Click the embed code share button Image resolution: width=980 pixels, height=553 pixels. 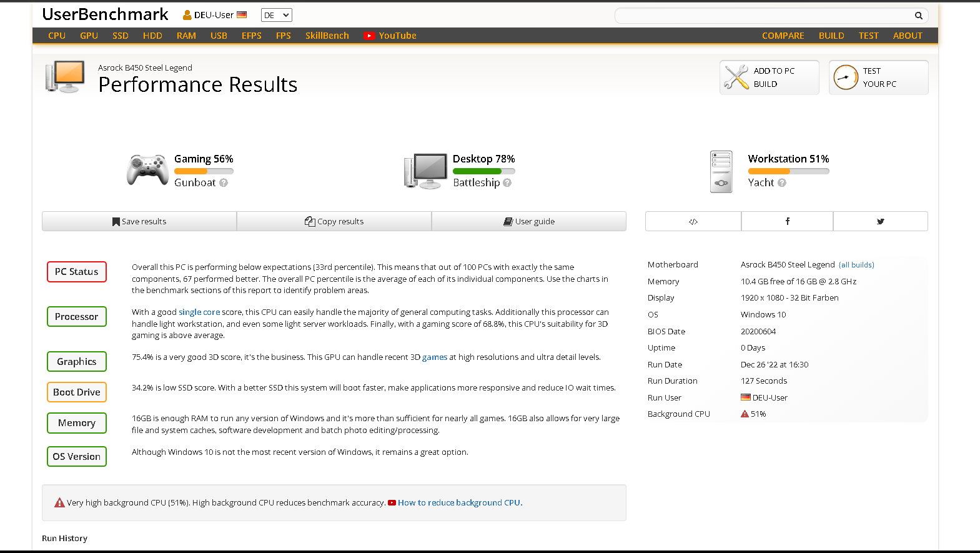[693, 221]
